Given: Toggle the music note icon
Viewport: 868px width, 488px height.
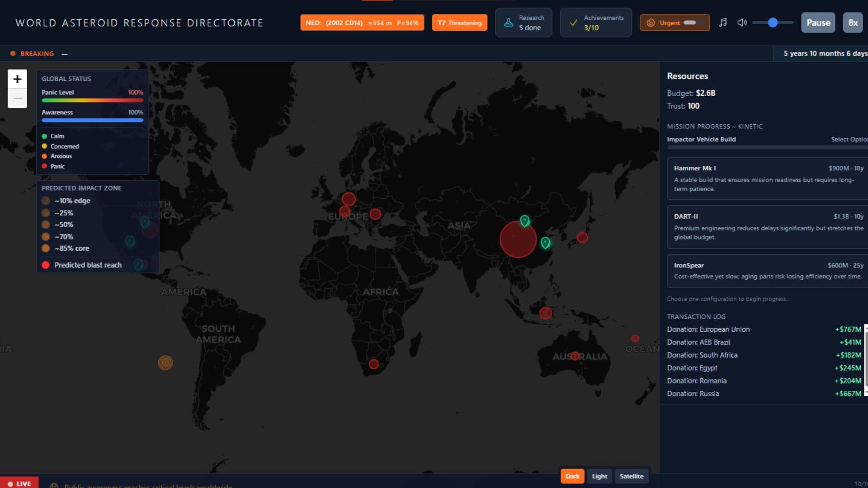Looking at the screenshot, I should (x=723, y=23).
